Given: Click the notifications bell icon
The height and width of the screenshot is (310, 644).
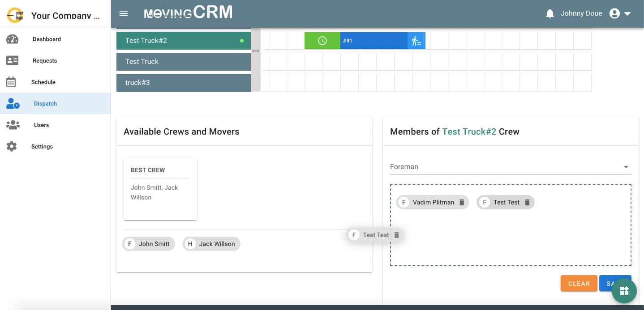Looking at the screenshot, I should pos(550,13).
